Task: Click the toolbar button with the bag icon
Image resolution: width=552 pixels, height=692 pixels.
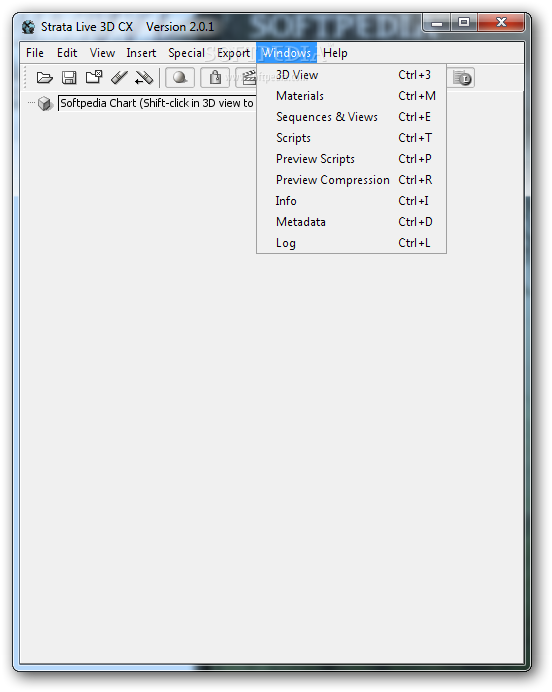Action: point(215,78)
